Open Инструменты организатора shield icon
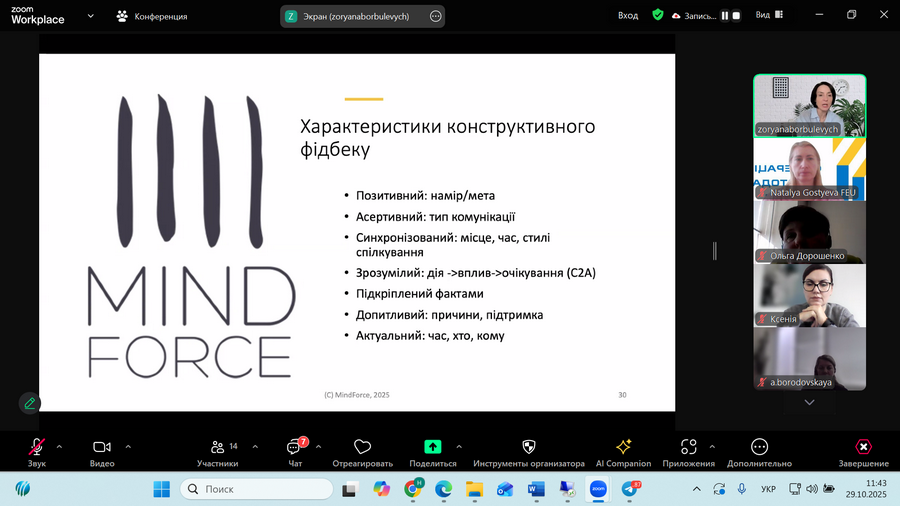Viewport: 900px width, 506px height. point(529,447)
